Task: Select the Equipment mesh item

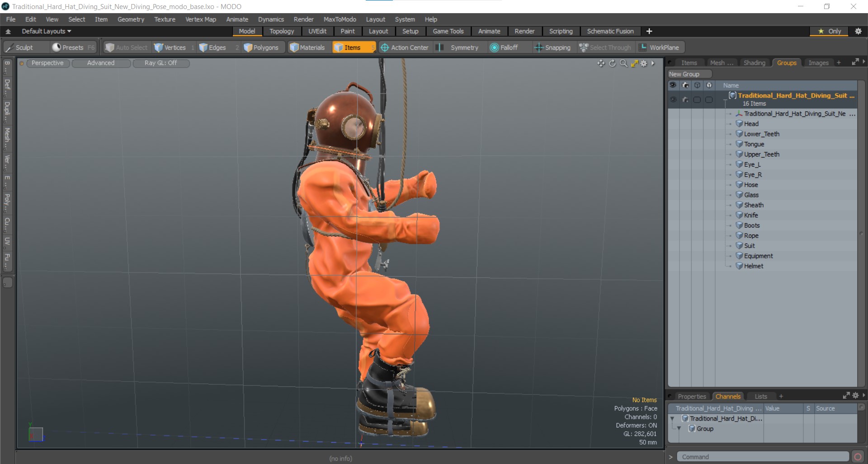Action: tap(759, 256)
